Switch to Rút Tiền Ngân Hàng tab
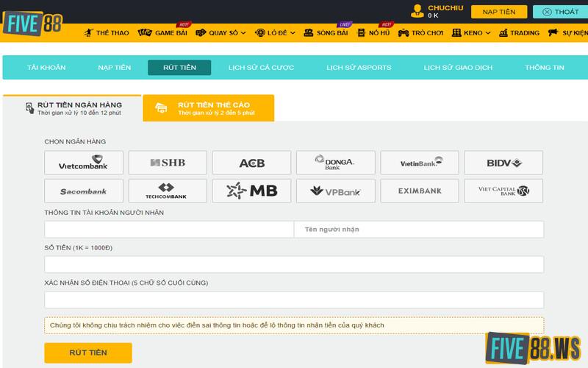588x368 pixels. click(72, 108)
